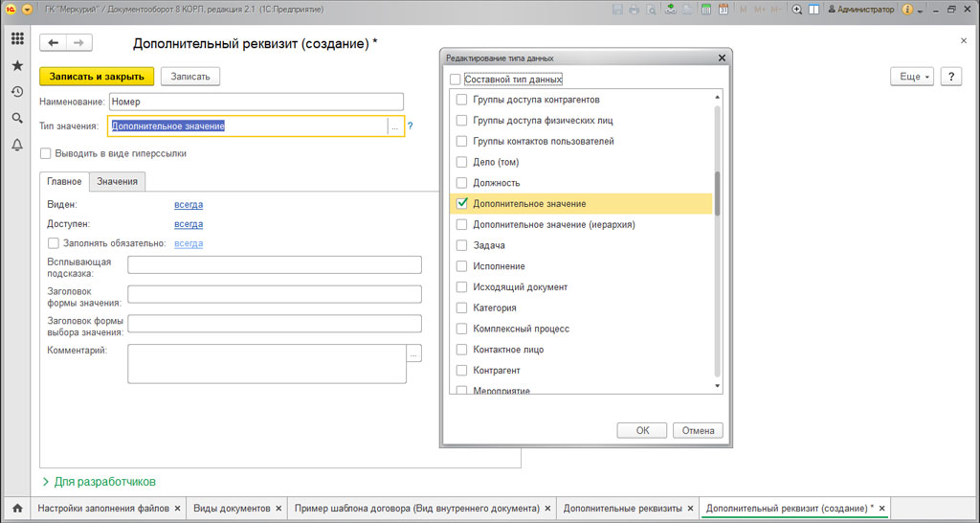980x523 pixels.
Task: Switch to the Главное tab
Action: (x=64, y=181)
